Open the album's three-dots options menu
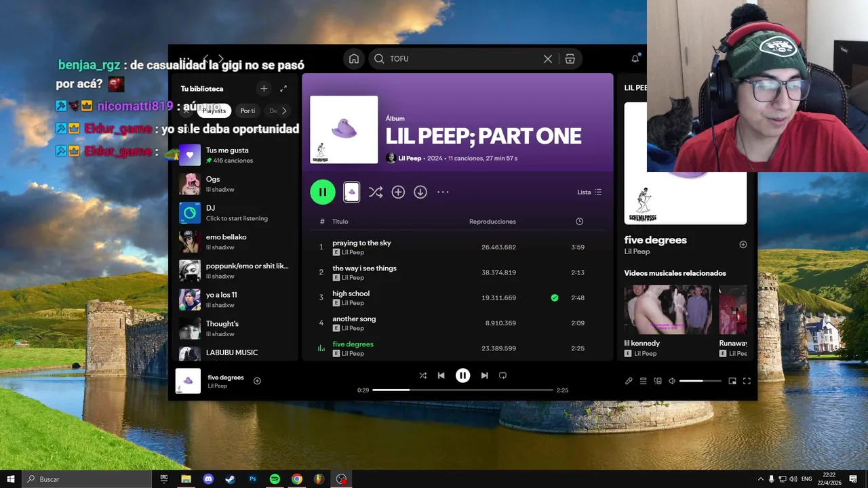868x488 pixels. coord(443,192)
